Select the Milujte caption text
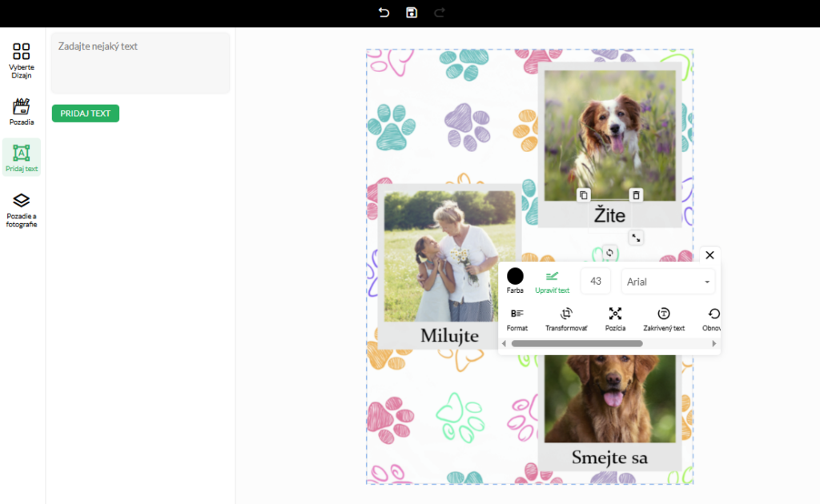820x504 pixels. click(450, 336)
